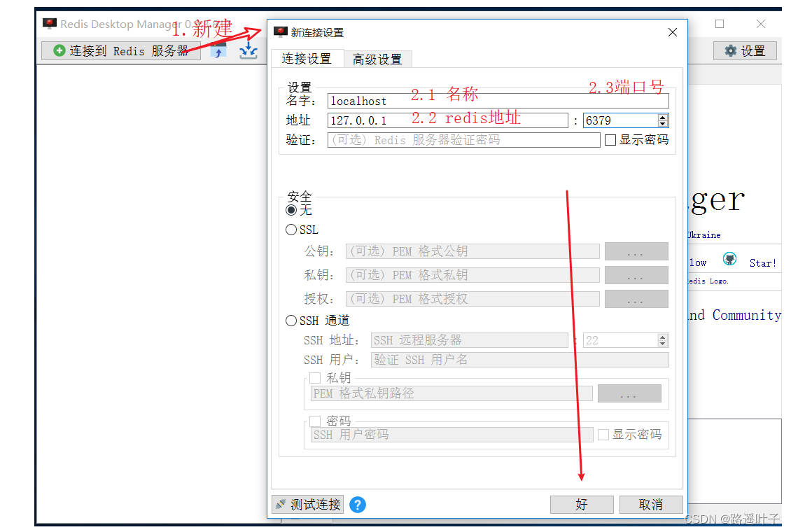Click the browse button for 授权
The height and width of the screenshot is (532, 791).
(x=636, y=298)
